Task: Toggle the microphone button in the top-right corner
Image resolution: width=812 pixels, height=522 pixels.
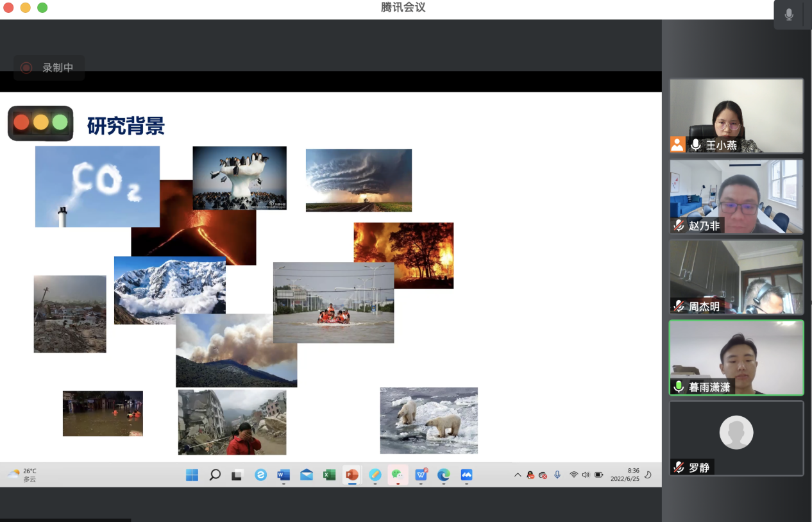Action: pyautogui.click(x=789, y=14)
